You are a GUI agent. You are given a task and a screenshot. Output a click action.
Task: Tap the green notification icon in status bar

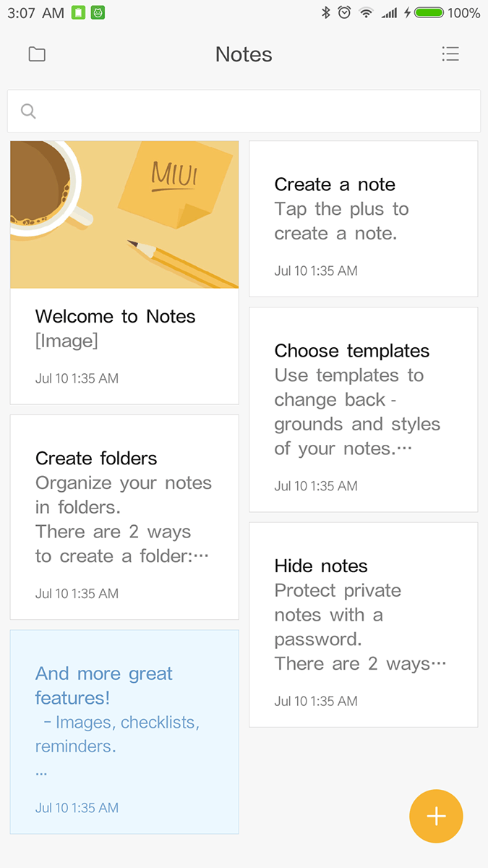[x=78, y=12]
